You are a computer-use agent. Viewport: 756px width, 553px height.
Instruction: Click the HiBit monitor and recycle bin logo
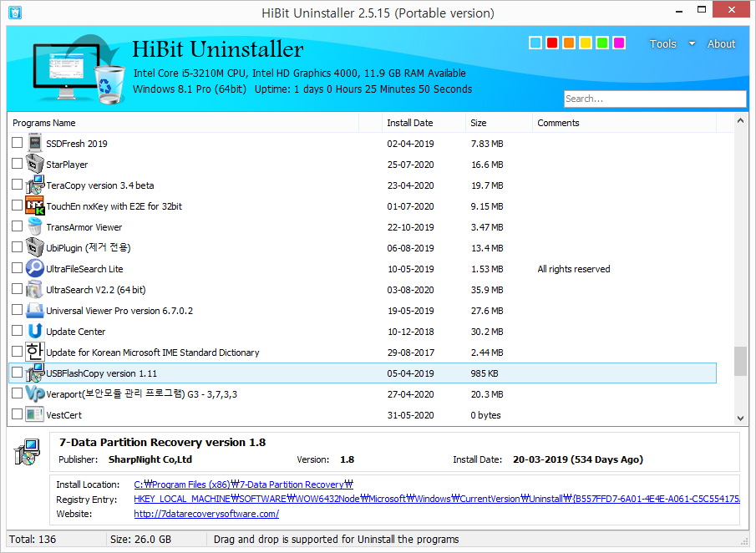[79, 69]
